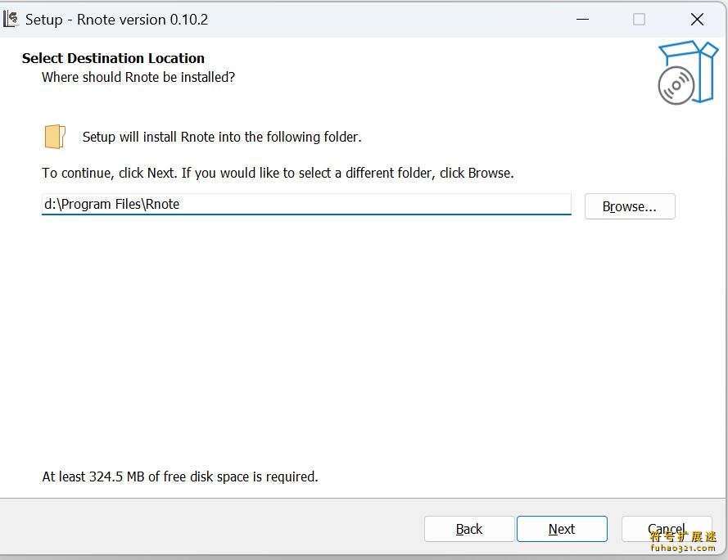Go Back to the previous setup step
The image size is (728, 560).
click(469, 529)
